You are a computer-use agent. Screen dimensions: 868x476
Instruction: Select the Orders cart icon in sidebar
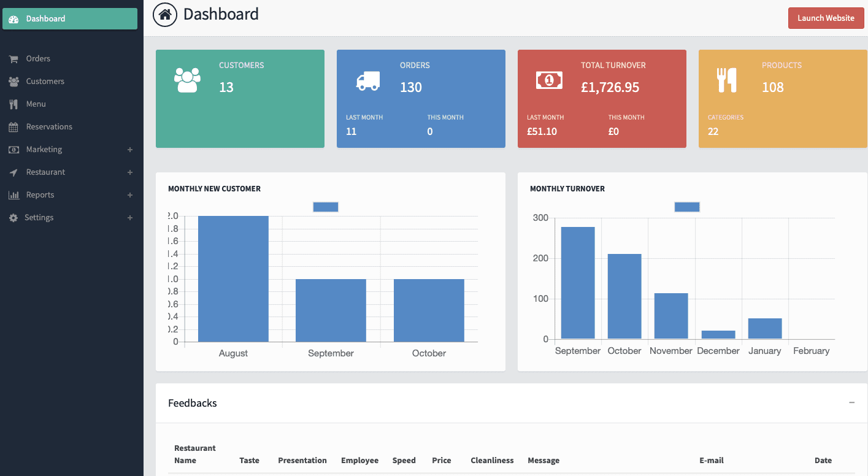pos(13,58)
